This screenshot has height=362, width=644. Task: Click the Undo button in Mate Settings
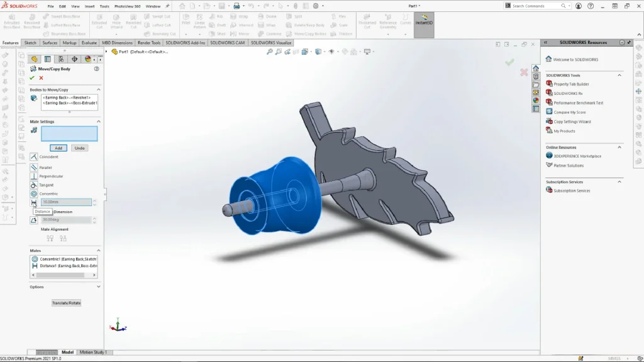point(80,148)
